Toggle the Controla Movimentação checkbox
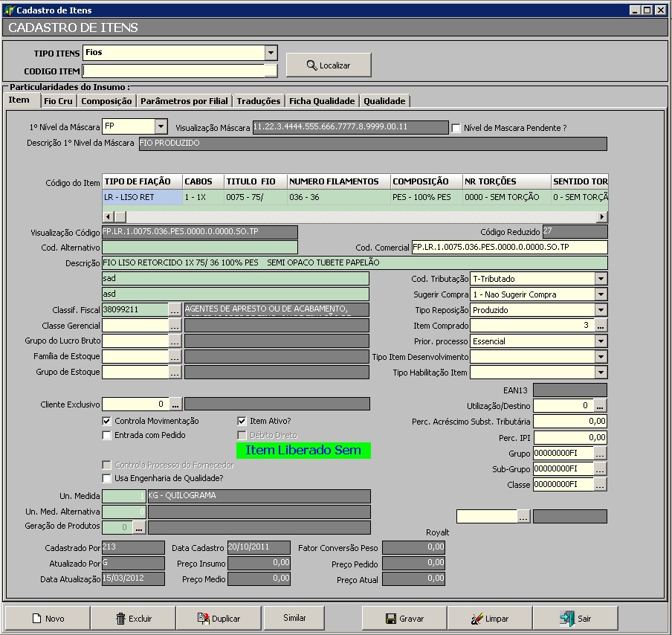672x635 pixels. pyautogui.click(x=107, y=421)
